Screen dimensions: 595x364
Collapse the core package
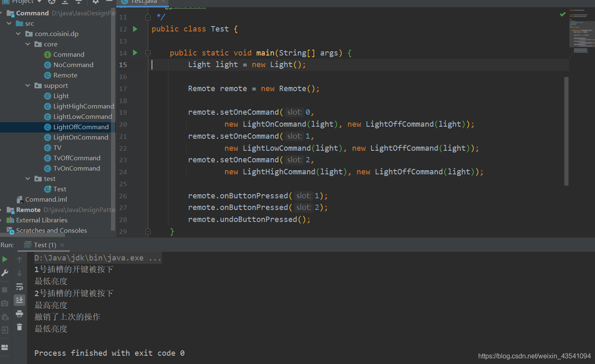28,44
